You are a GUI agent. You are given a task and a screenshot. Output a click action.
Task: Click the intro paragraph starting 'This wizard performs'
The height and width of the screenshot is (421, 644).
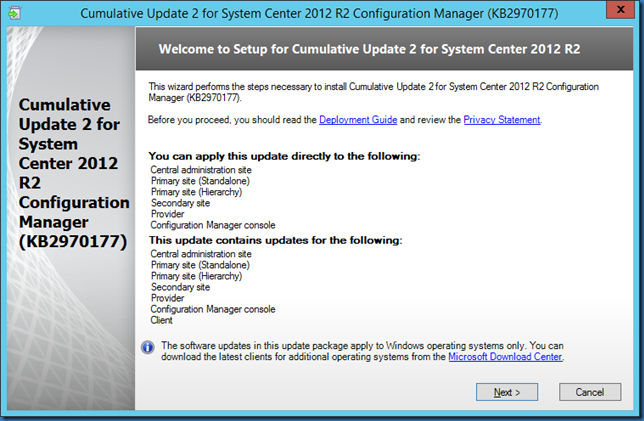coord(370,92)
